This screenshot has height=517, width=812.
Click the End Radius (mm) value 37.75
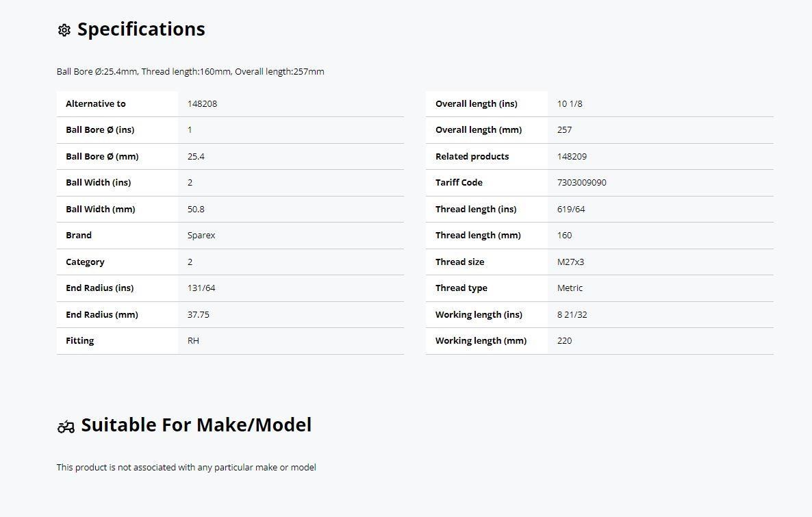tap(199, 314)
